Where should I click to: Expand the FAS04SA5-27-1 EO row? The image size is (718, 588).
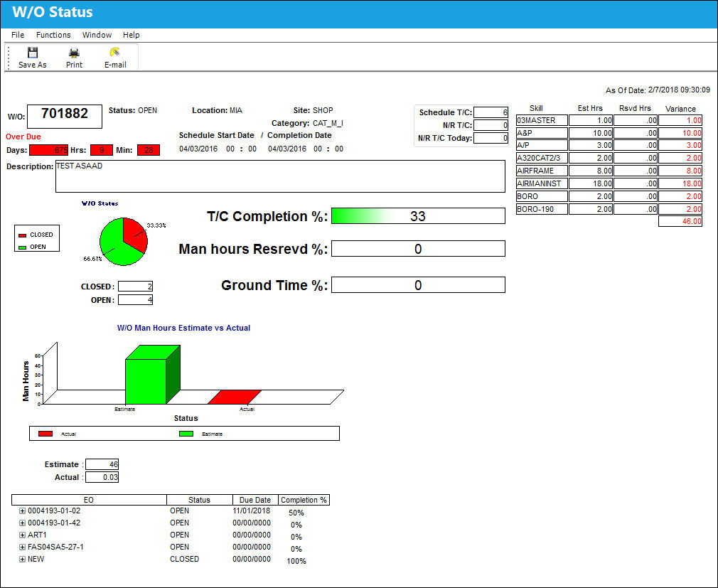click(22, 547)
